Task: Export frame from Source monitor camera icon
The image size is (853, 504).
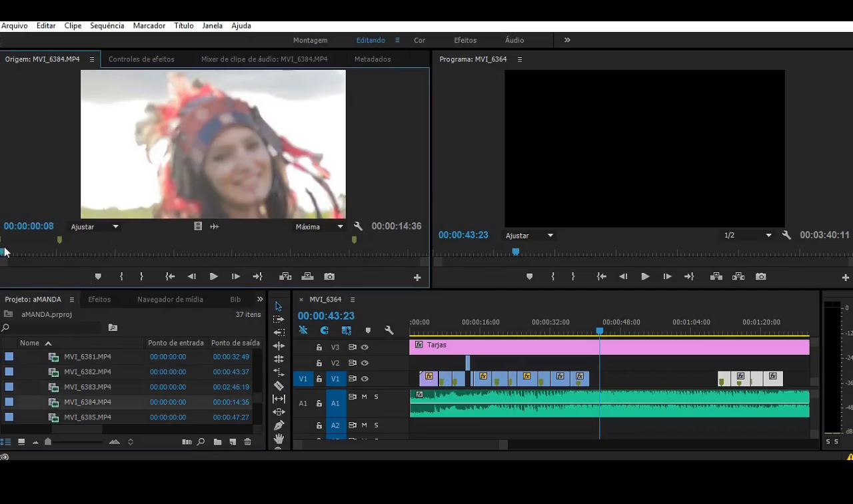Action: coord(329,276)
